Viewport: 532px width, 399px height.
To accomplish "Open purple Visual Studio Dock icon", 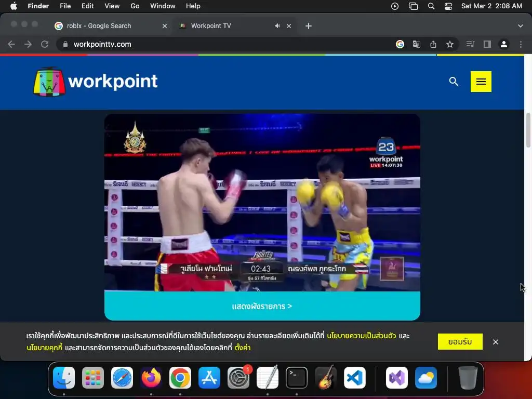I will point(397,378).
